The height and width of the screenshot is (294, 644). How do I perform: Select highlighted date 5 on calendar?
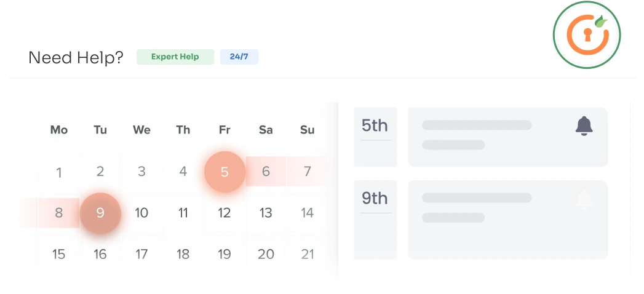click(225, 172)
